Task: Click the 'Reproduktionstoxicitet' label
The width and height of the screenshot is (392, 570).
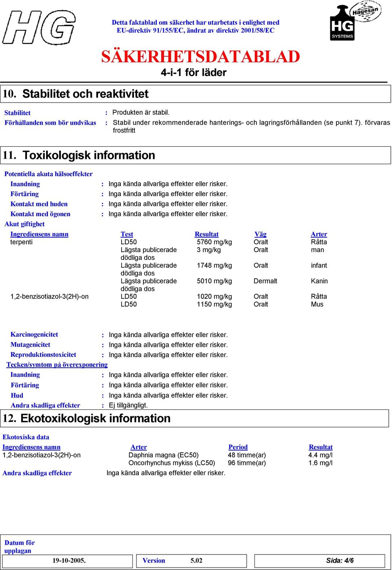Action: point(43,355)
